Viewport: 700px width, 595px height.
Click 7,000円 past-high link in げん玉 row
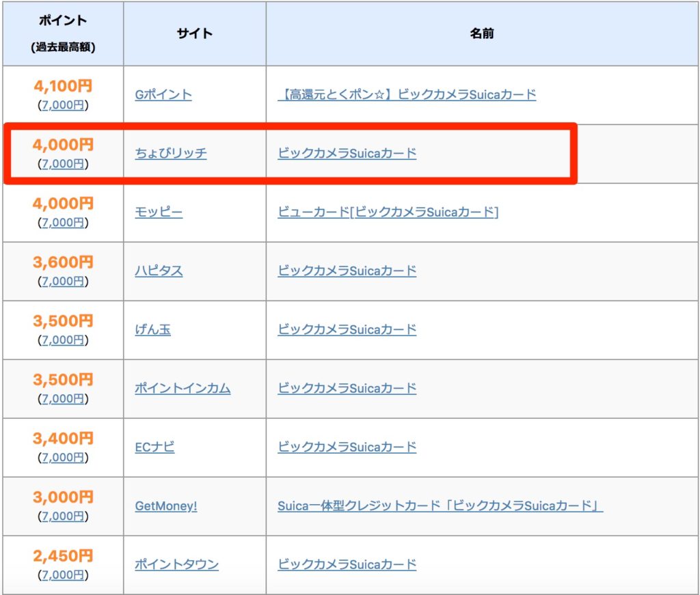coord(63,340)
